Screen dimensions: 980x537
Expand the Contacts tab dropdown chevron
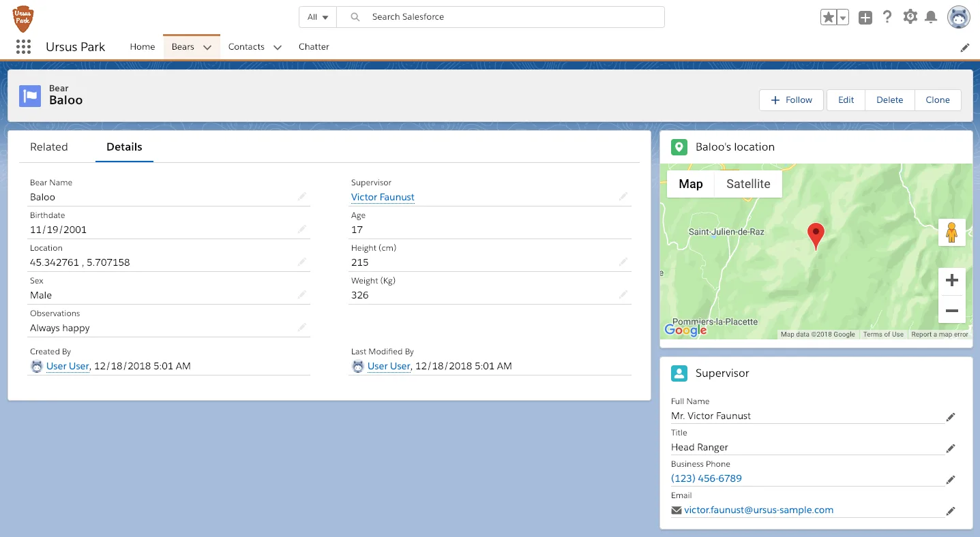pyautogui.click(x=278, y=47)
